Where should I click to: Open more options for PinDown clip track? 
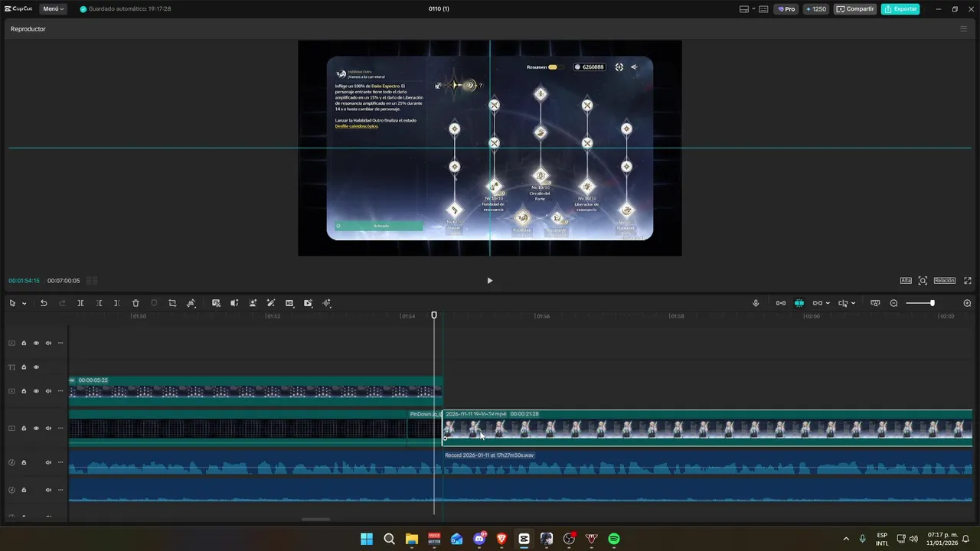[60, 429]
